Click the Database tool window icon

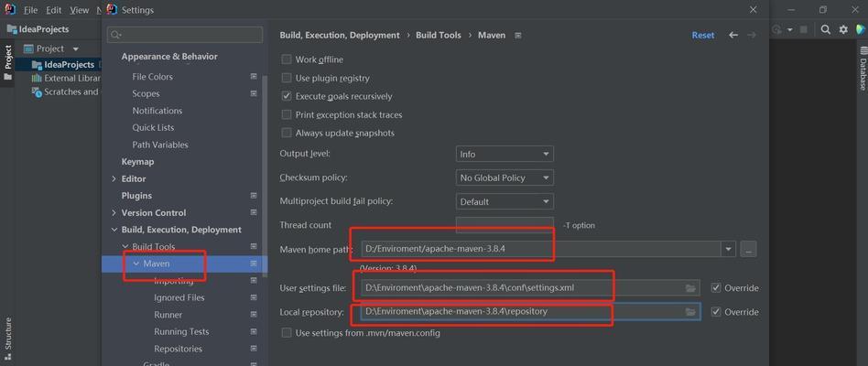pos(863,49)
